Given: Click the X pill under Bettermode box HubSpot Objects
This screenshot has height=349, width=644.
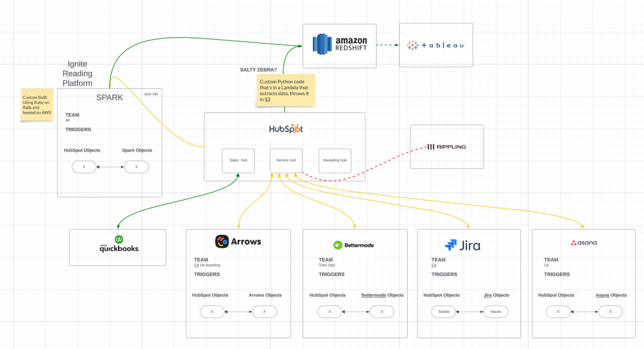Looking at the screenshot, I should [x=330, y=312].
